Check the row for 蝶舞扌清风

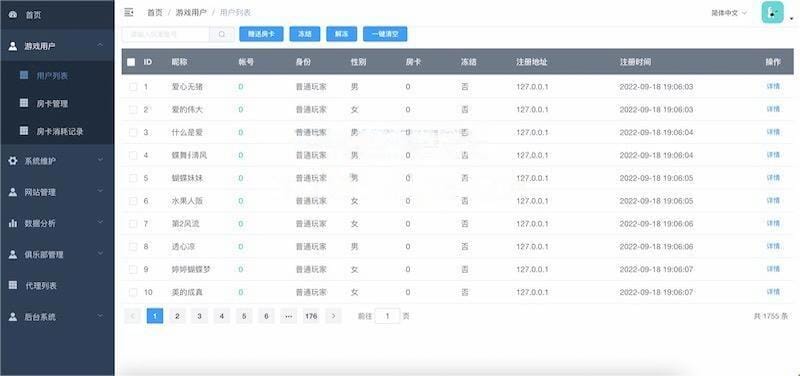(133, 155)
